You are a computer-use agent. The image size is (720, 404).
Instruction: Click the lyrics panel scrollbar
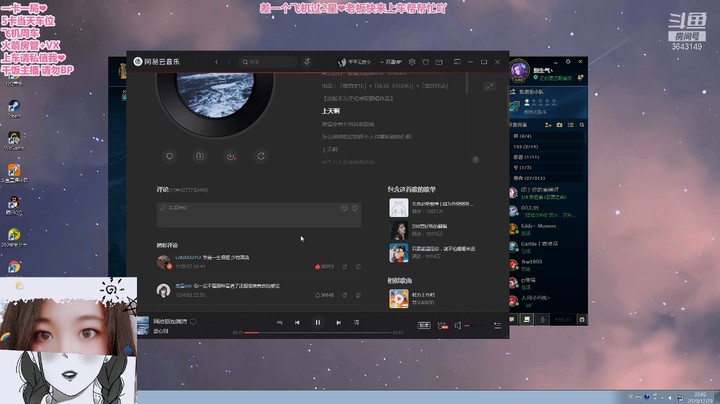[467, 83]
